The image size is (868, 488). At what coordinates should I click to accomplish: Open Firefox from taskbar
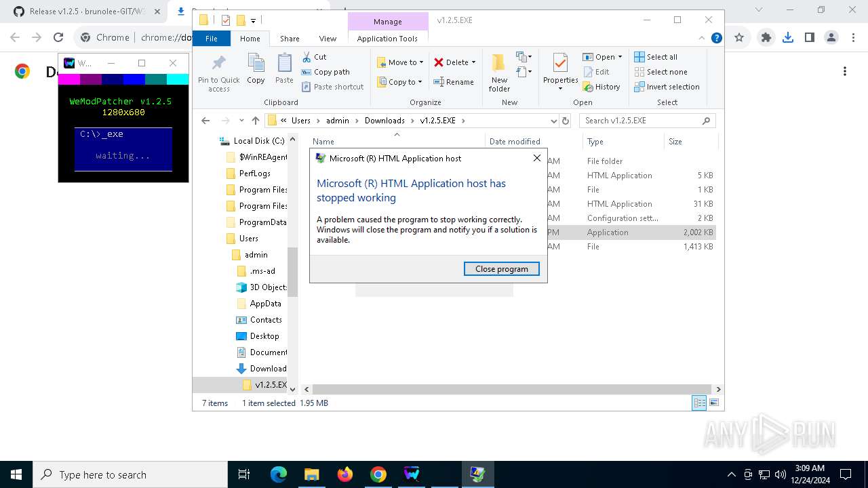pyautogui.click(x=345, y=474)
